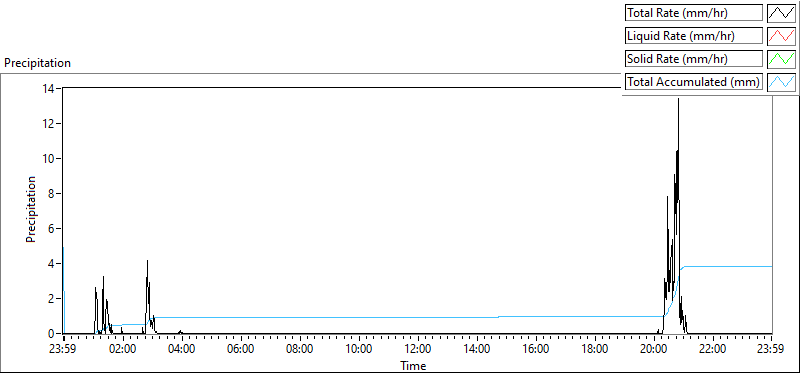Click the 06:00 time axis label
Image resolution: width=800 pixels, height=373 pixels.
241,350
